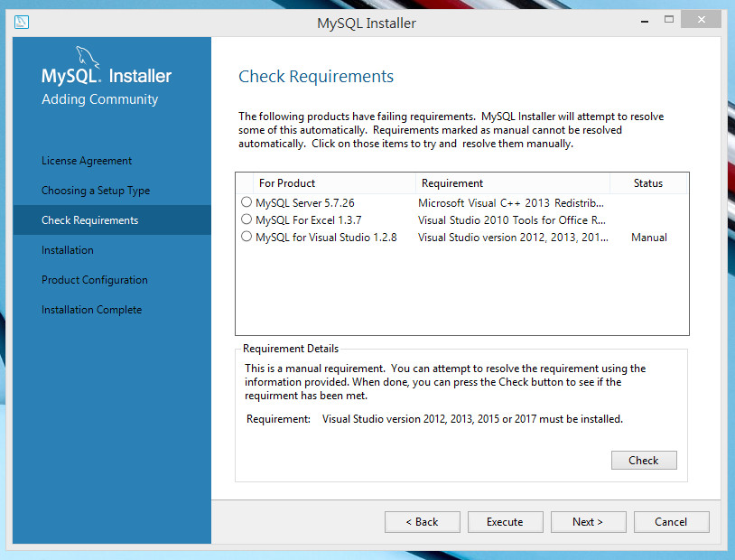The image size is (735, 560).
Task: Click 'MySQL Server 5.7.26' product name
Action: 305,203
